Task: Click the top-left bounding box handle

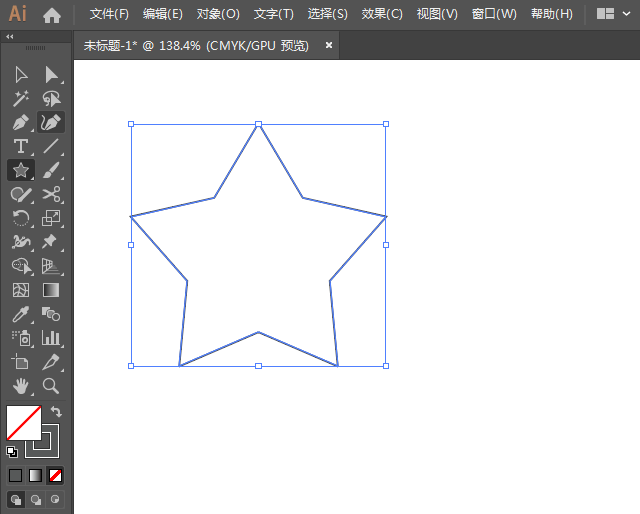Action: pyautogui.click(x=131, y=124)
